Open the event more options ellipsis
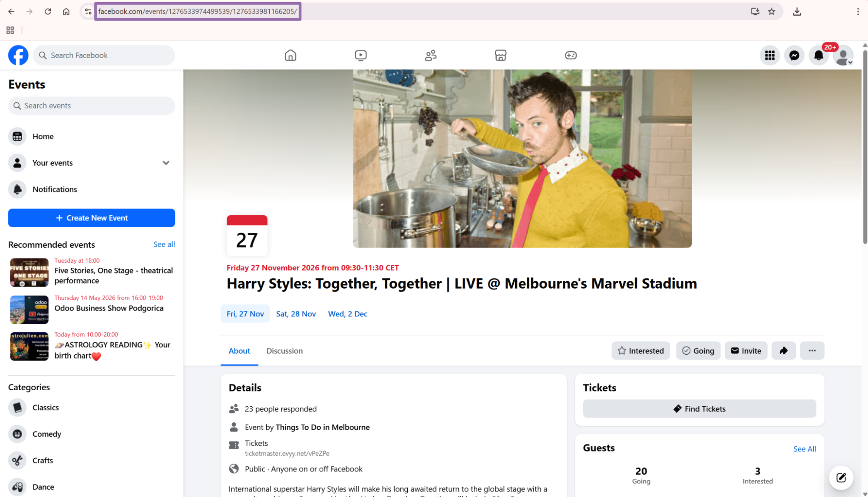 (x=812, y=351)
